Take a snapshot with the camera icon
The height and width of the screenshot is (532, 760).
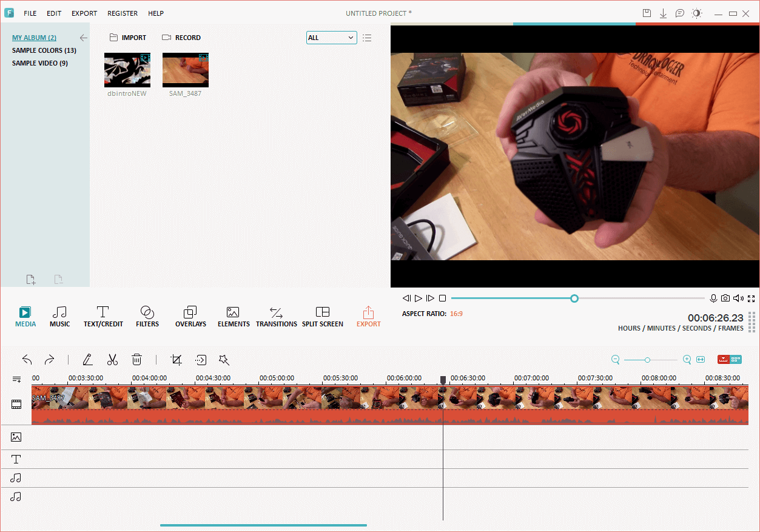(725, 298)
